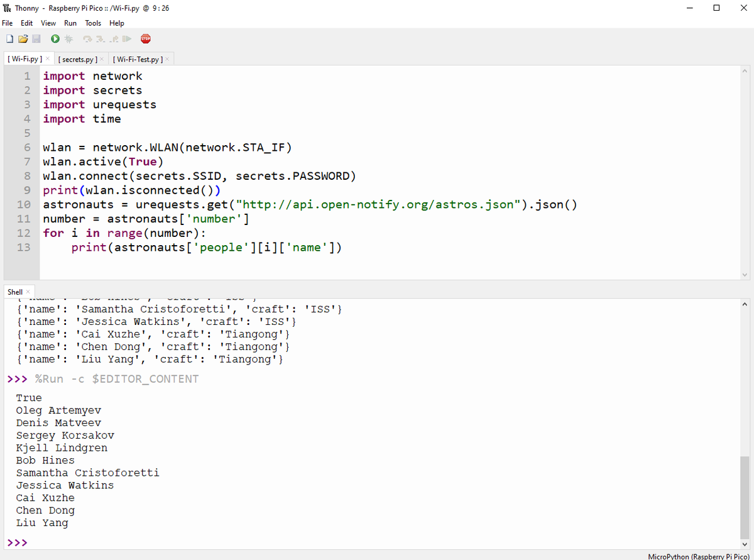Click the Thonny app icon in the title bar
The image size is (754, 560).
coord(7,8)
